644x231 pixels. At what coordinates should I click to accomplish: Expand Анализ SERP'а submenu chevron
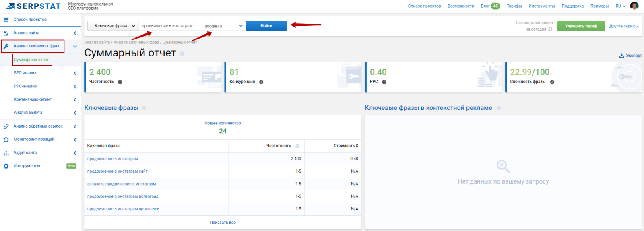coord(75,113)
